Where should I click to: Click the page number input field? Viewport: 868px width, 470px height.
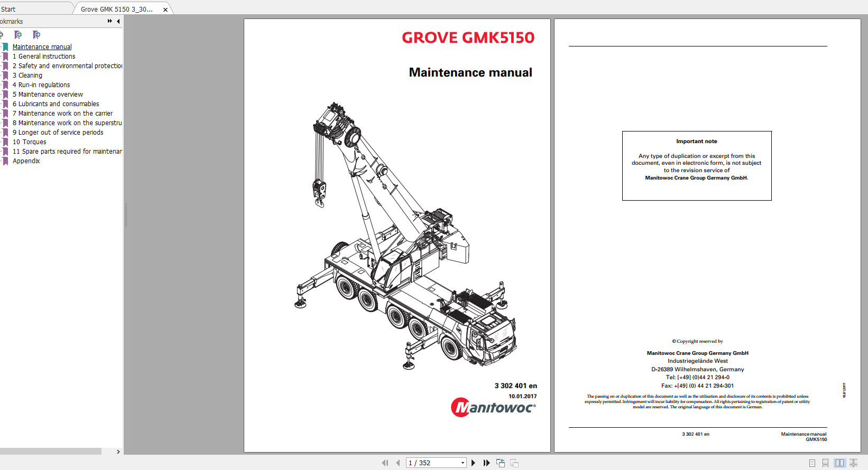433,463
